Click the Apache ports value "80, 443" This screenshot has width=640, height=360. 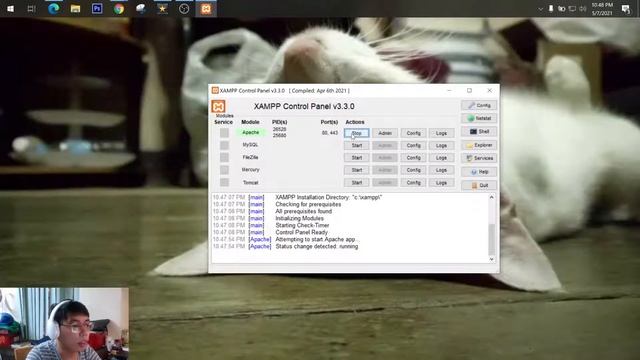tap(330, 133)
